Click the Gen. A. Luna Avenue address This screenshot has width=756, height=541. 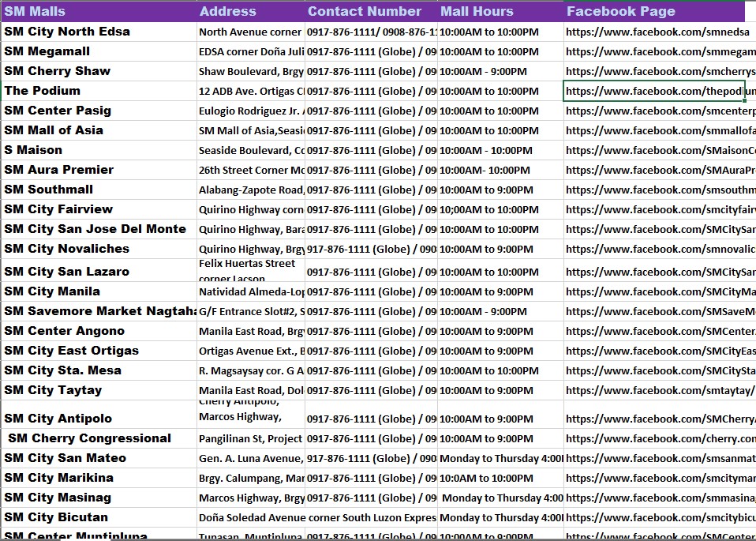[x=251, y=459]
